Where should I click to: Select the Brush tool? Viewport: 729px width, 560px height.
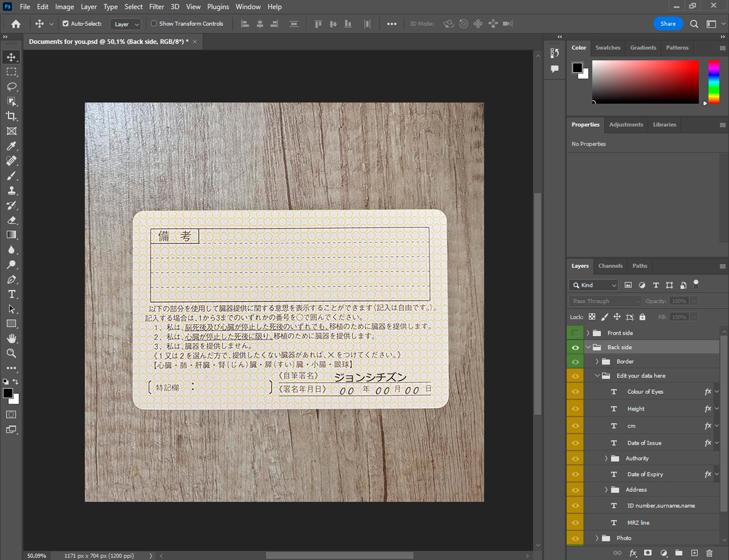tap(11, 175)
